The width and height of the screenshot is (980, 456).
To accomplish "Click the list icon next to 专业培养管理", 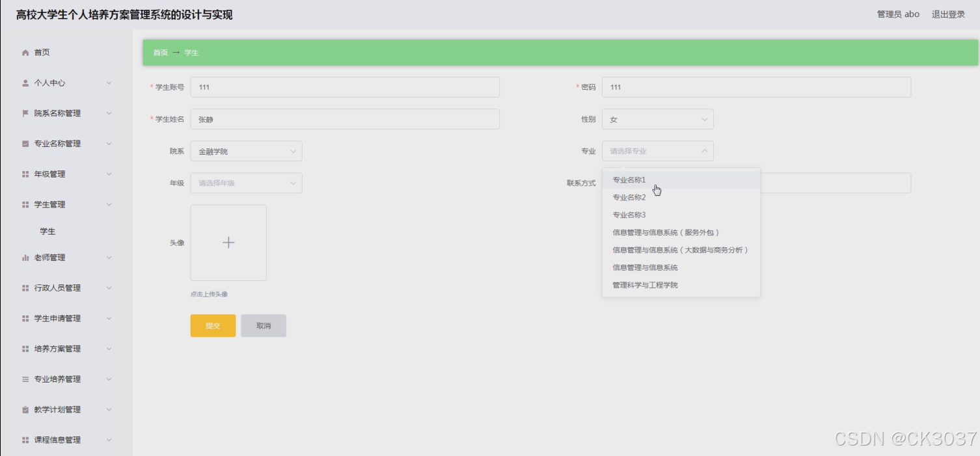I will (x=24, y=379).
